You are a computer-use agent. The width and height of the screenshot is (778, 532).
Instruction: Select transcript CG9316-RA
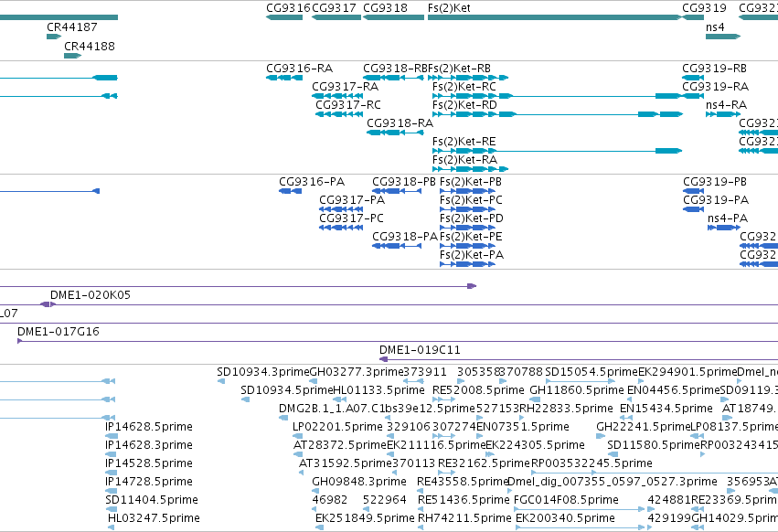point(284,78)
